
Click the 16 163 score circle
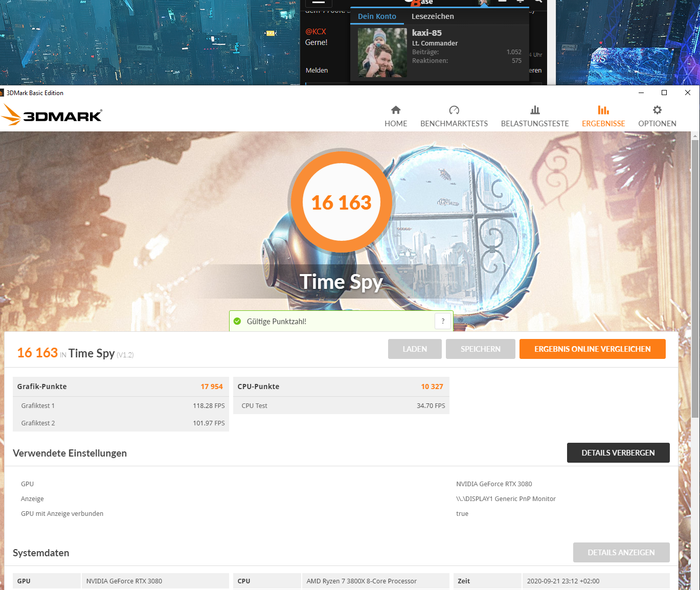[x=341, y=202]
